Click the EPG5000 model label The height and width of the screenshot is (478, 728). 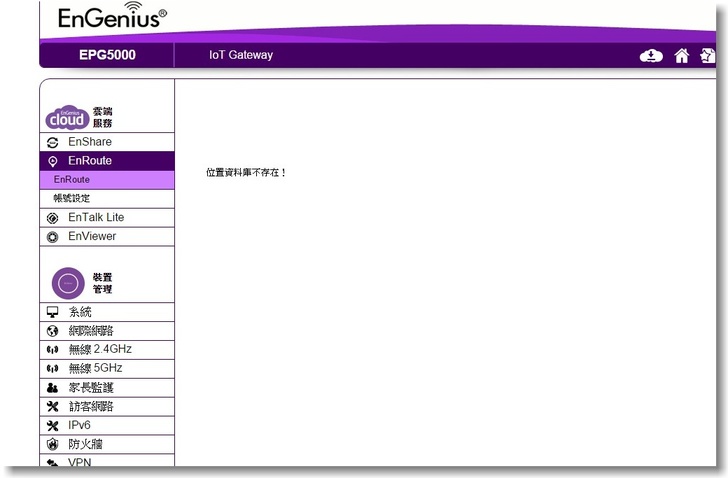[107, 55]
